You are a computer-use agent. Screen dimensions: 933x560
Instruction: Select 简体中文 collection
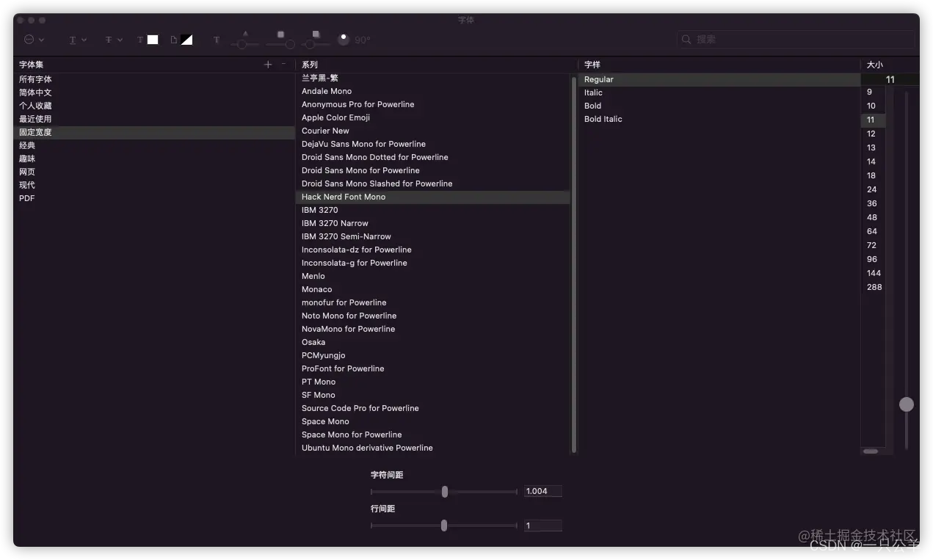point(154,92)
